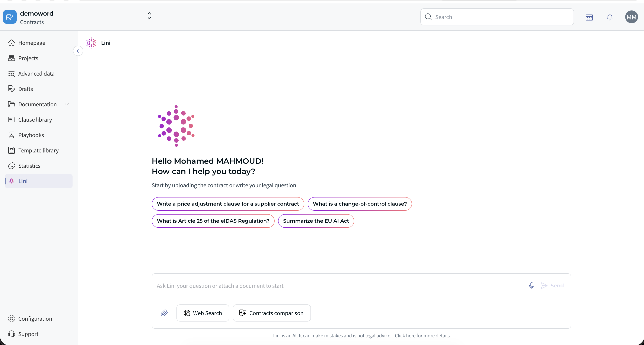The image size is (644, 345).
Task: Open the demoword workspace switcher
Action: (x=149, y=16)
